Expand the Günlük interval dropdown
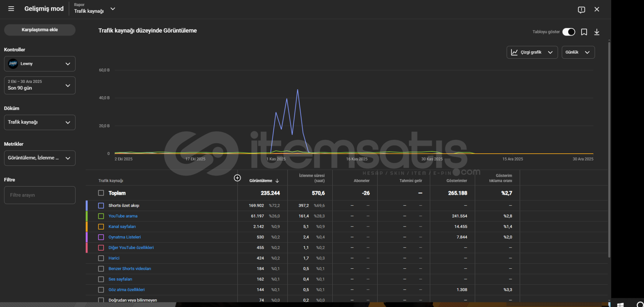The height and width of the screenshot is (307, 644). pyautogui.click(x=578, y=52)
